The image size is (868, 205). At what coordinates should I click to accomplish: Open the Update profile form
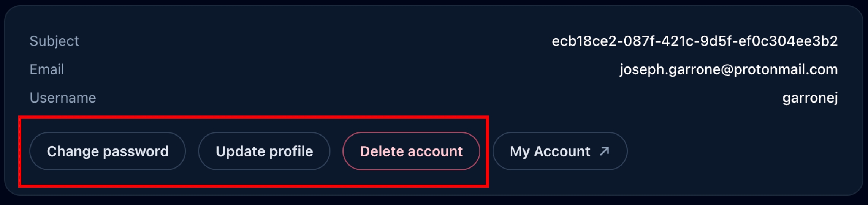tap(264, 151)
